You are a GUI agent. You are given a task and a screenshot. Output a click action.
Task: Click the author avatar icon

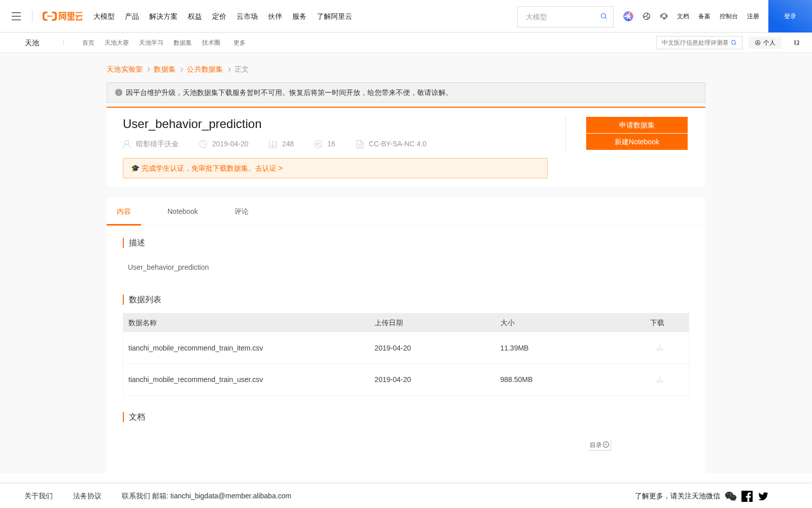click(127, 144)
